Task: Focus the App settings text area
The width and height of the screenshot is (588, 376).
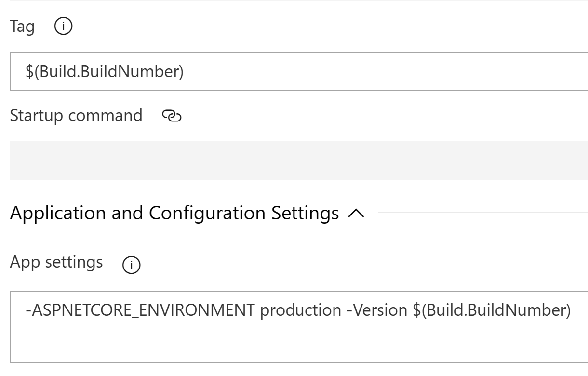Action: pyautogui.click(x=299, y=327)
